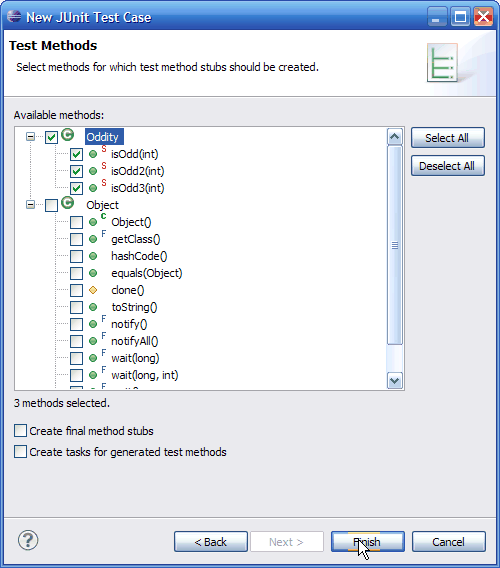Select the isOdd3(int) row label
The height and width of the screenshot is (568, 500).
tap(138, 188)
